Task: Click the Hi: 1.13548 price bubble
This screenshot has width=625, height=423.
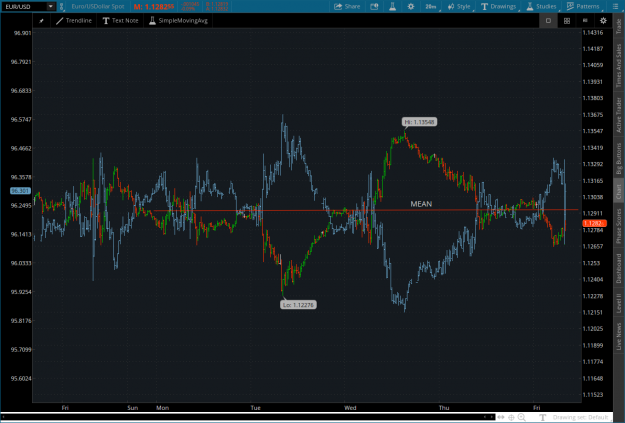Action: click(419, 122)
